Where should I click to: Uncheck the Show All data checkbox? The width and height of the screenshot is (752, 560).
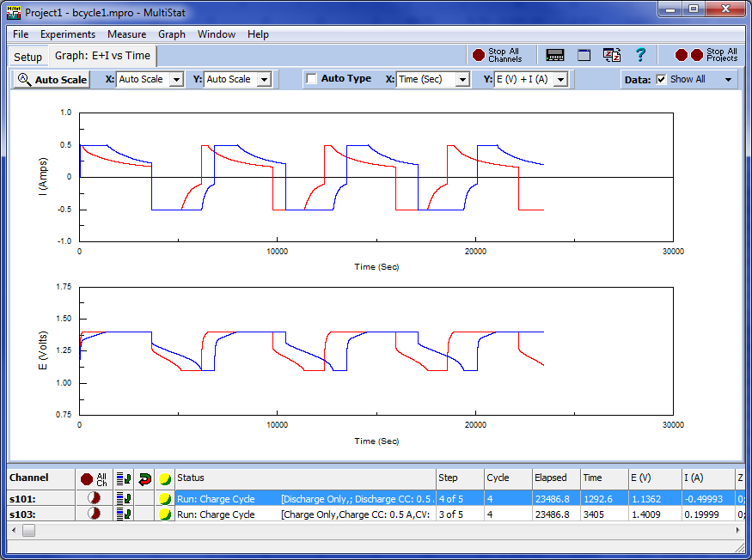pos(661,79)
